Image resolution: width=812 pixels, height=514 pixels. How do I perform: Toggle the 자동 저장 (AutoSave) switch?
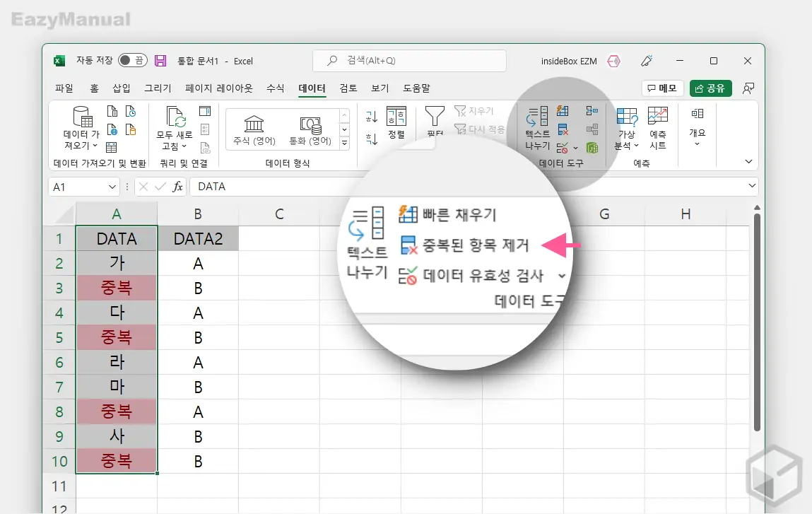point(133,61)
